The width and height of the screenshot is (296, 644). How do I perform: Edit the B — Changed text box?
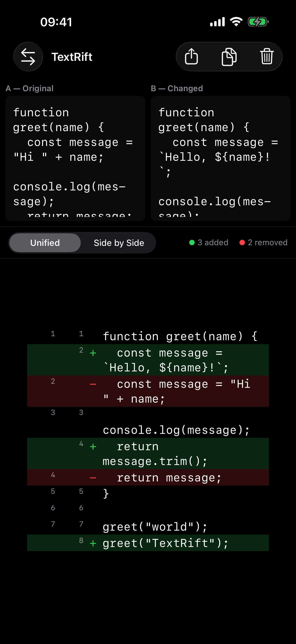point(221,158)
